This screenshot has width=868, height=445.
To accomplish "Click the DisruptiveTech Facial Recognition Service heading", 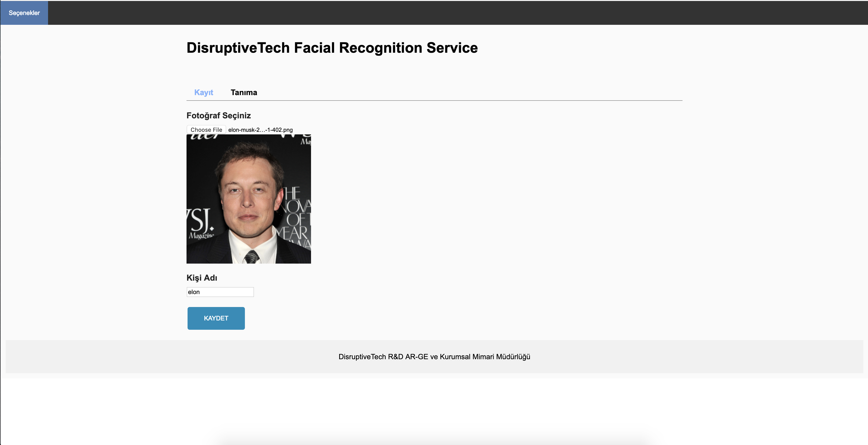I will click(x=332, y=48).
